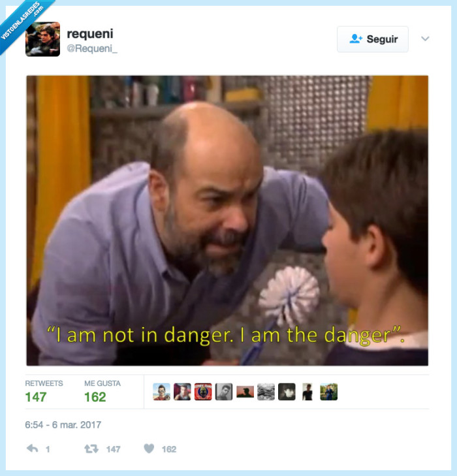This screenshot has width=457, height=476.
Task: Open the @Requeni_ handle link
Action: [92, 48]
